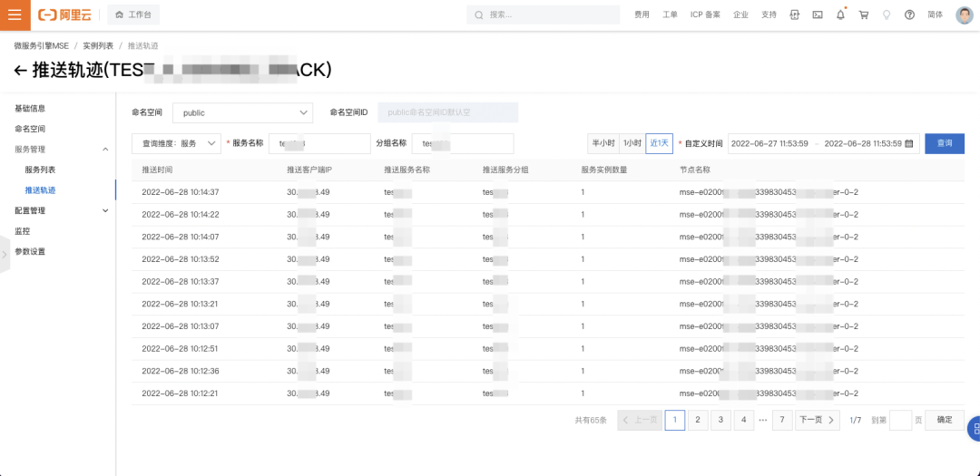980x476 pixels.
Task: Go to page 1
Action: point(675,421)
